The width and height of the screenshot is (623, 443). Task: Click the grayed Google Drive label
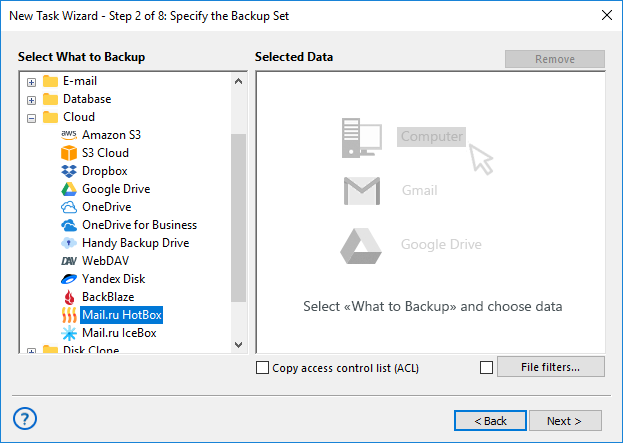coord(441,244)
